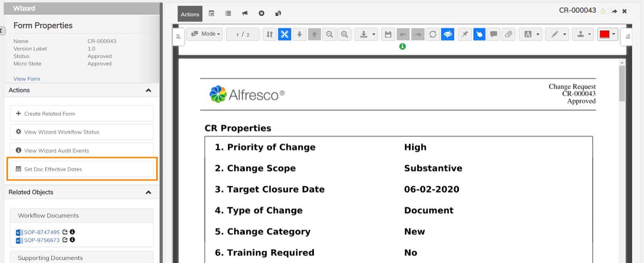Toggle the fit-to-screen view button

click(x=285, y=35)
